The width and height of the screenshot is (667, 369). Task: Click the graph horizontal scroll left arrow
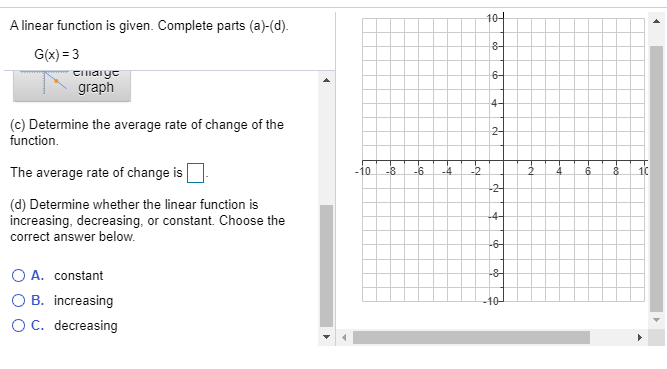click(x=345, y=338)
